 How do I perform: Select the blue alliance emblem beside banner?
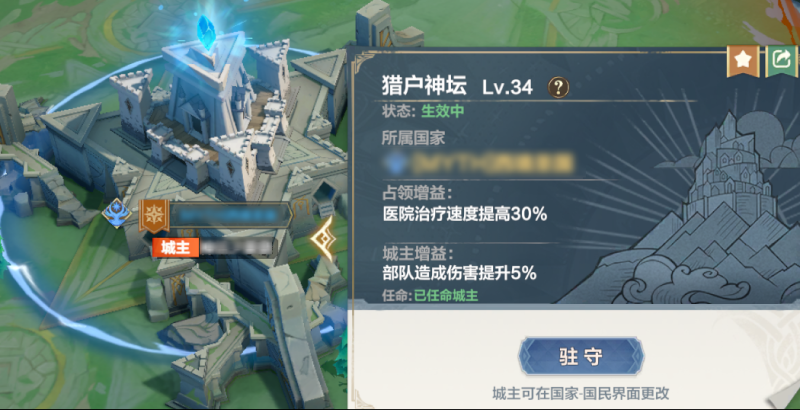point(117,213)
